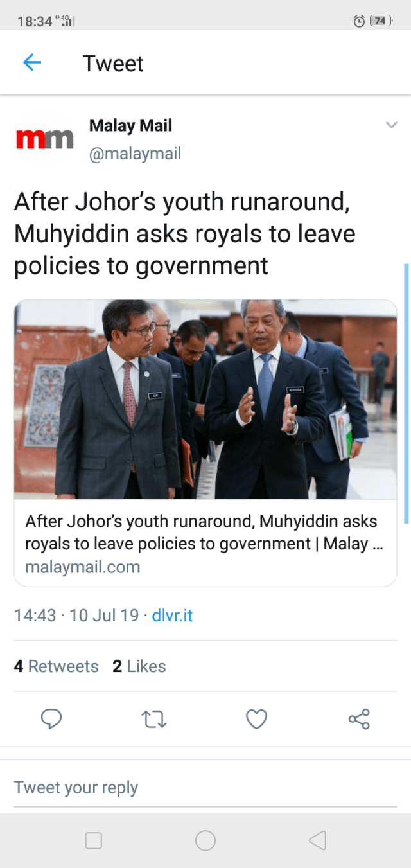Viewport: 411px width, 868px height.
Task: Open the @malaymail handle
Action: point(135,154)
